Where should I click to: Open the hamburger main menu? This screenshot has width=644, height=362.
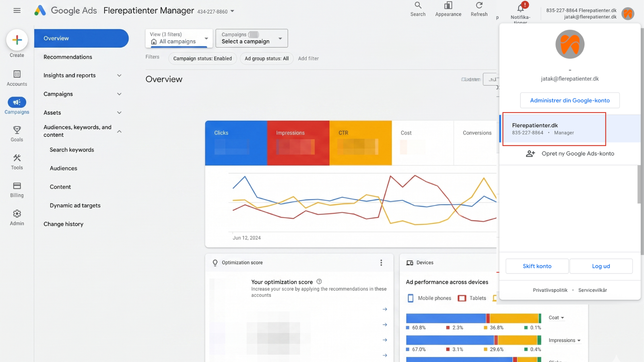[17, 10]
